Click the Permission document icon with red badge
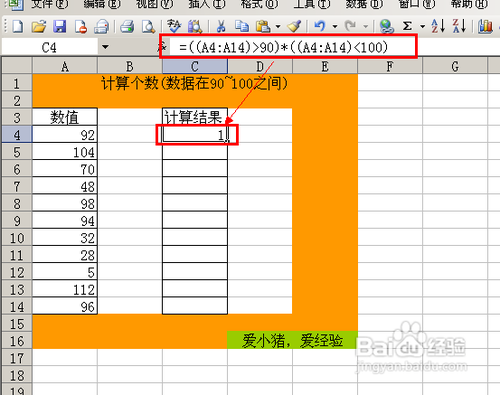Viewport: 500px width, 395px height. pyautogui.click(x=81, y=26)
